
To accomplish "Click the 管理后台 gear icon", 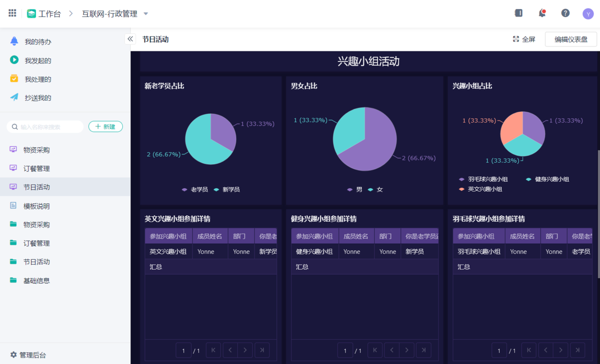I will click(13, 355).
